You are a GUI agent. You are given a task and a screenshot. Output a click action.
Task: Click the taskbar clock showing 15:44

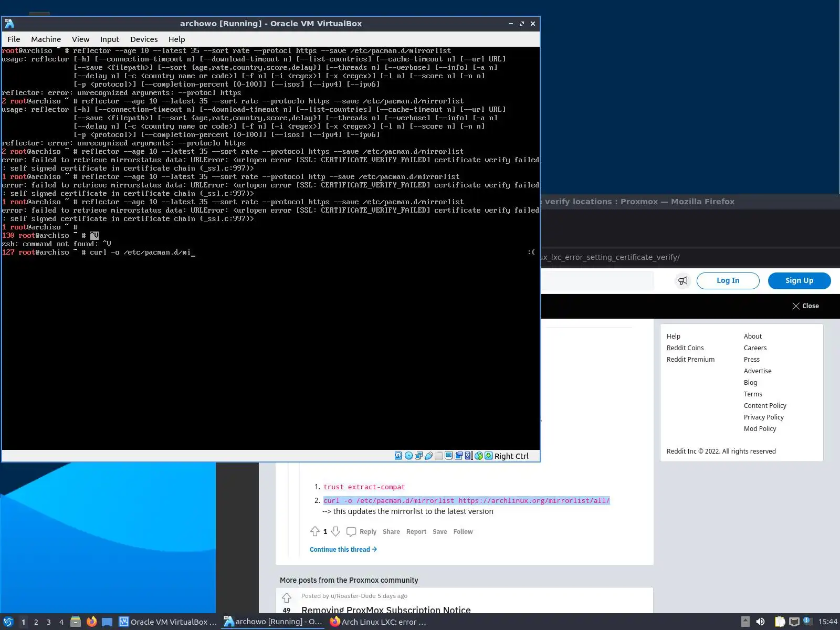pyautogui.click(x=827, y=622)
